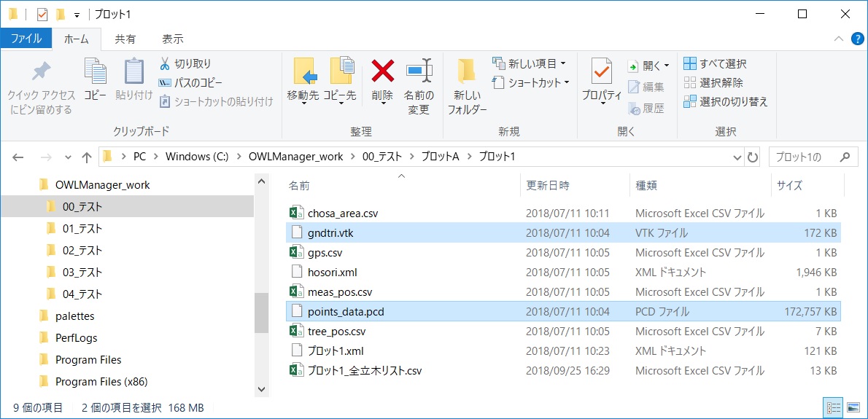868x419 pixels.
Task: Switch to Share (共有) tab
Action: coord(125,39)
